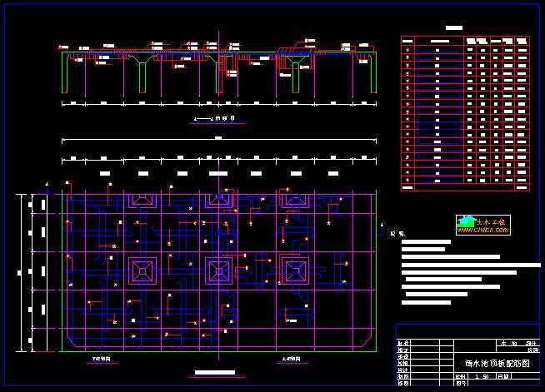
Task: Select the 1—1 剖面图 section label
Action: coord(214,118)
